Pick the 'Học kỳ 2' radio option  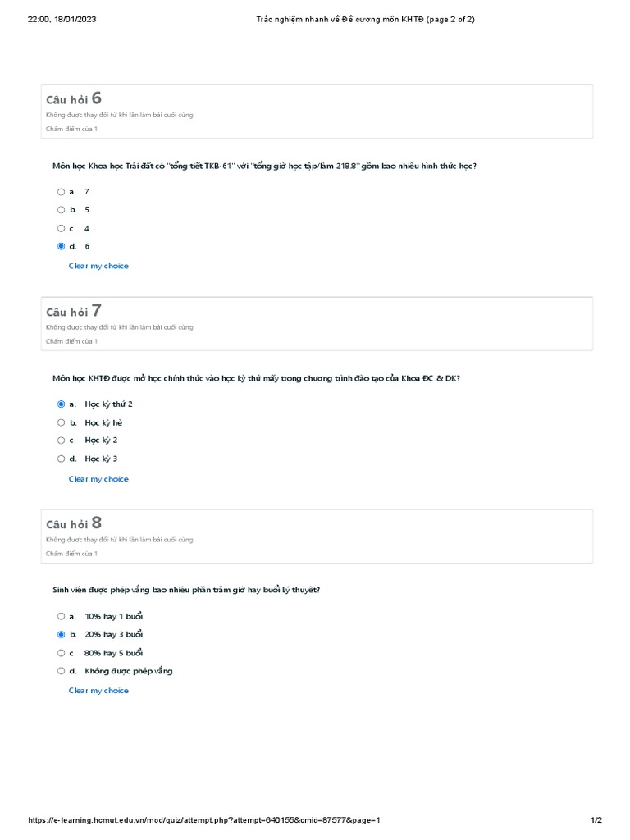[x=61, y=441]
